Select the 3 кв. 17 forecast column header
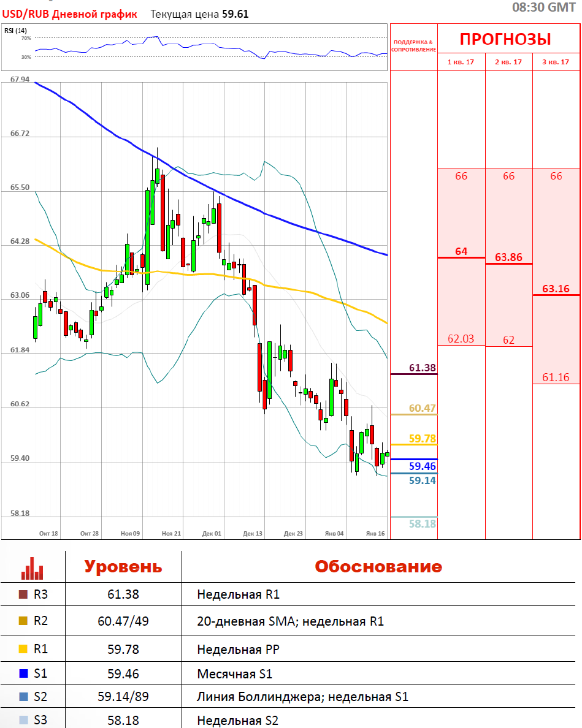 (556, 63)
